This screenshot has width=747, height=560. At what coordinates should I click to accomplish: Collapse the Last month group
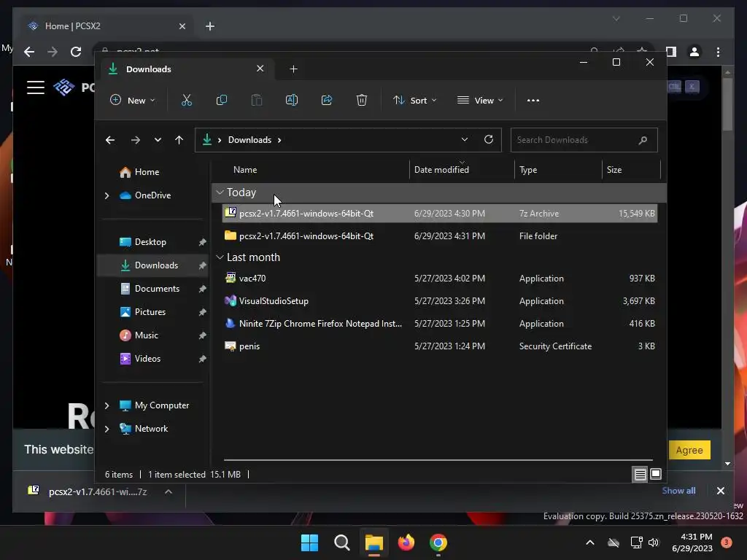[x=220, y=257]
